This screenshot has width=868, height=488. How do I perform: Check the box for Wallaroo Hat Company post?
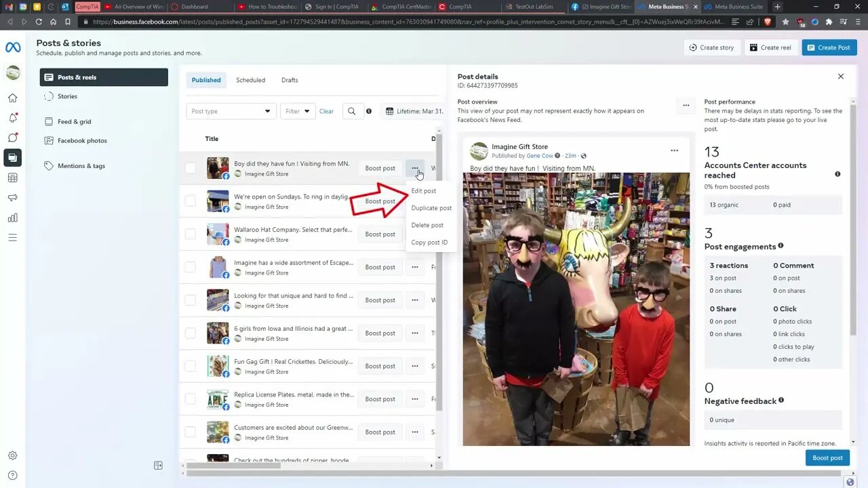pyautogui.click(x=191, y=234)
